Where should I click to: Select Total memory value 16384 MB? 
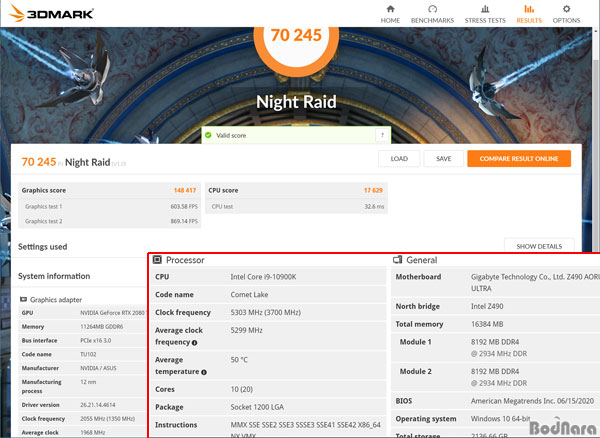pos(487,324)
